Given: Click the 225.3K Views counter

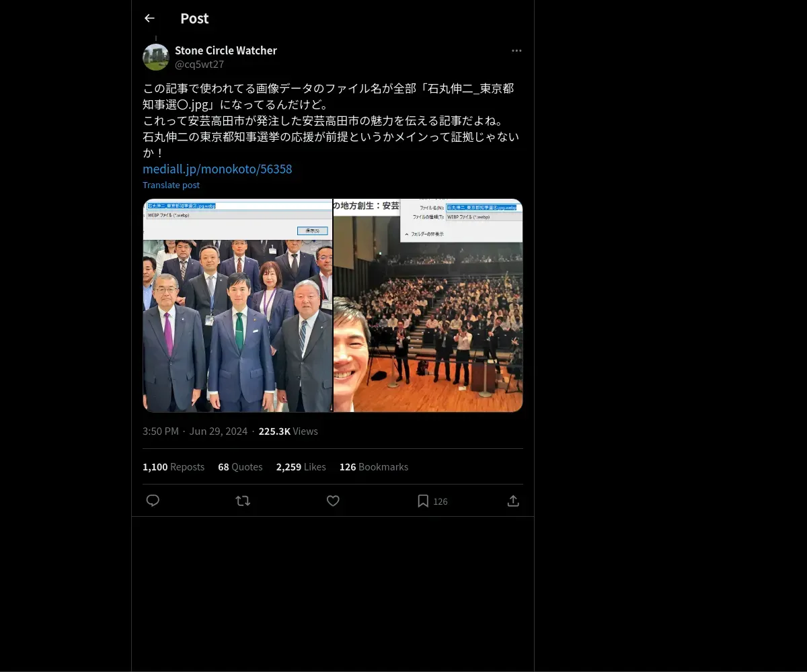Looking at the screenshot, I should (x=289, y=431).
